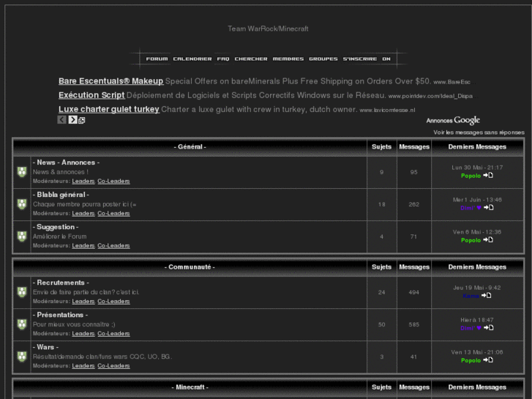Viewport: 532px width, 399px height.
Task: Open latest post icon in Suggestion row
Action: click(488, 240)
